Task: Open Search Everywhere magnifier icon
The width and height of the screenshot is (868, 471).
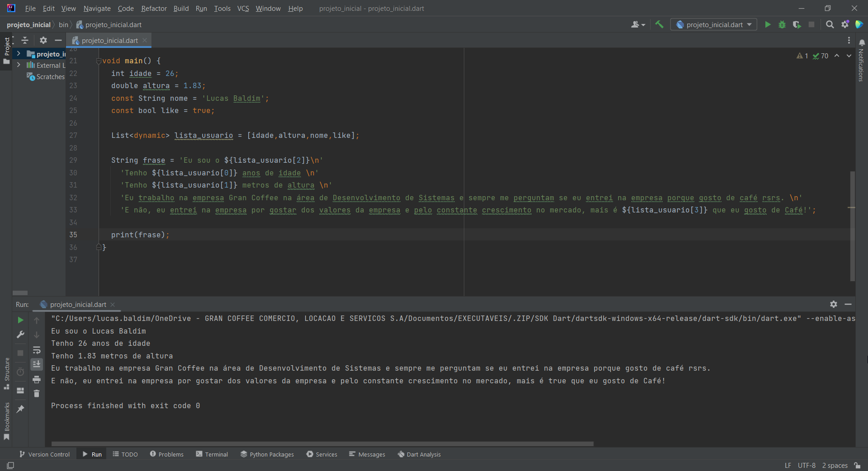Action: (x=830, y=24)
